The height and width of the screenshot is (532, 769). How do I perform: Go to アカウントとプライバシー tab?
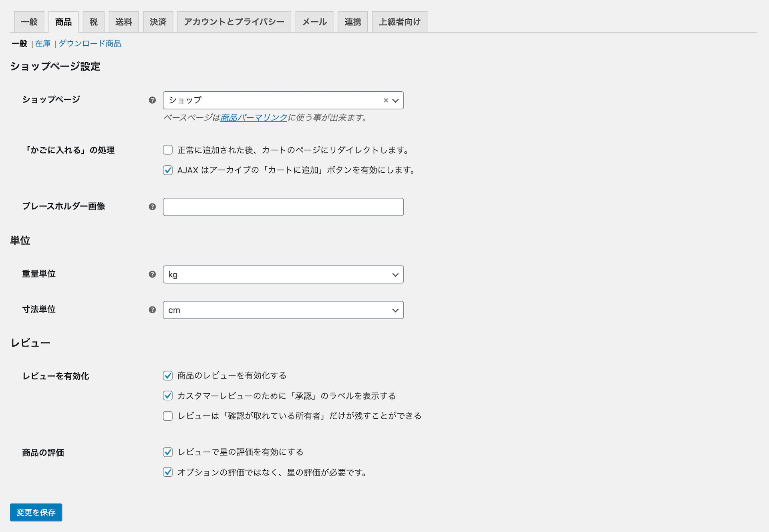[x=234, y=22]
